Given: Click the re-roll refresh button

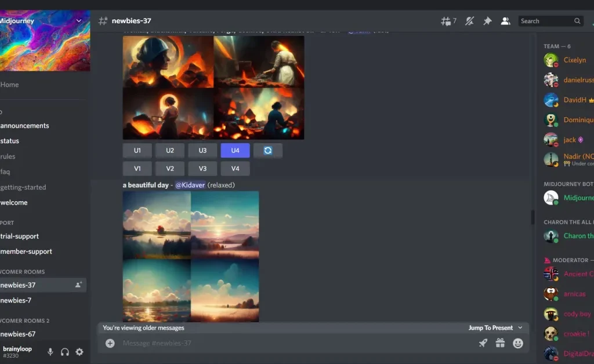Looking at the screenshot, I should 268,151.
